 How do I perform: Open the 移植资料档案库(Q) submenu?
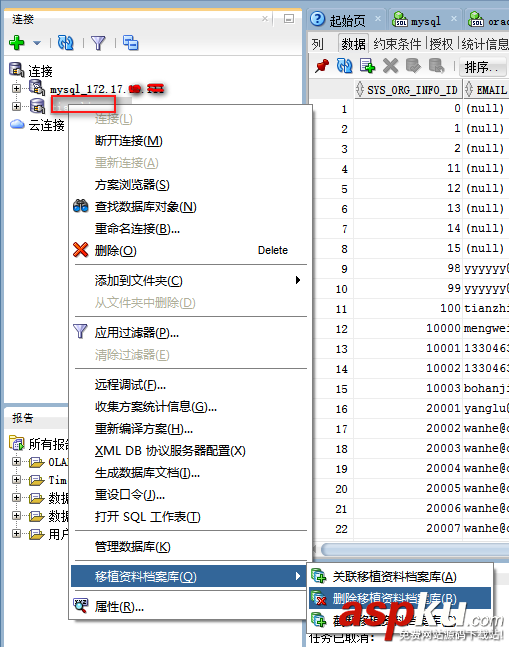click(190, 576)
